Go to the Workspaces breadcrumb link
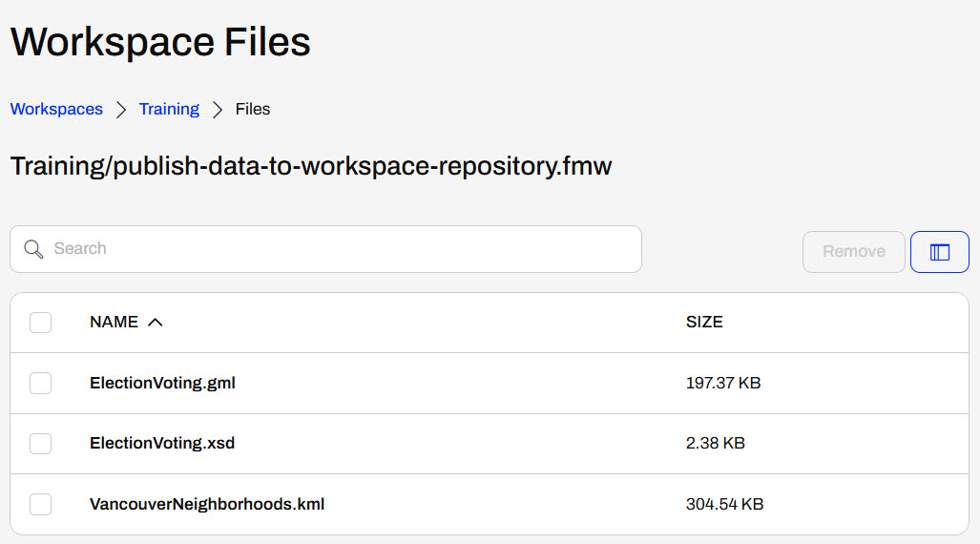This screenshot has width=980, height=544. click(56, 110)
